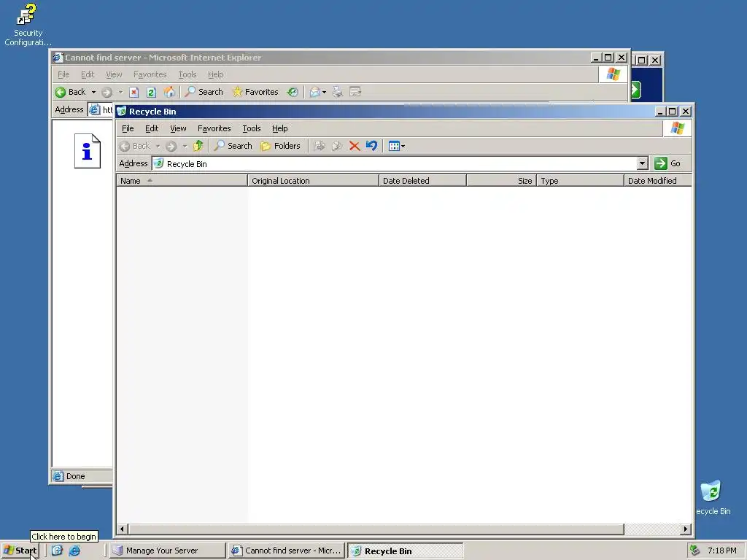This screenshot has width=747, height=560.
Task: Open Edit menu in Internet Explorer window
Action: pyautogui.click(x=88, y=75)
